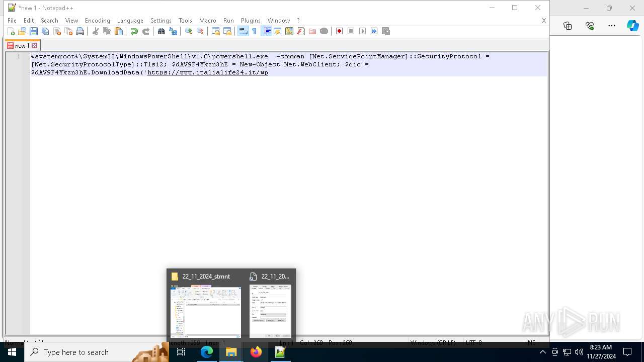Screen dimensions: 644x362
Task: Open the Window menu
Action: pos(279,21)
